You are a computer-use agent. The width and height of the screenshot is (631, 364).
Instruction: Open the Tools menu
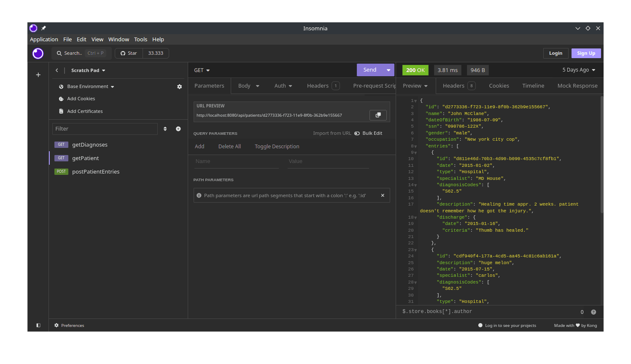pos(140,40)
